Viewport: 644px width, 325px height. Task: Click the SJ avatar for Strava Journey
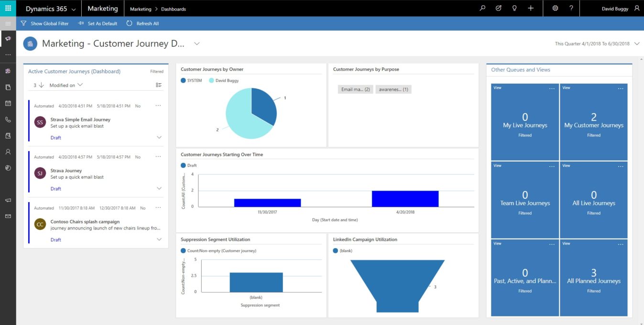coord(40,173)
